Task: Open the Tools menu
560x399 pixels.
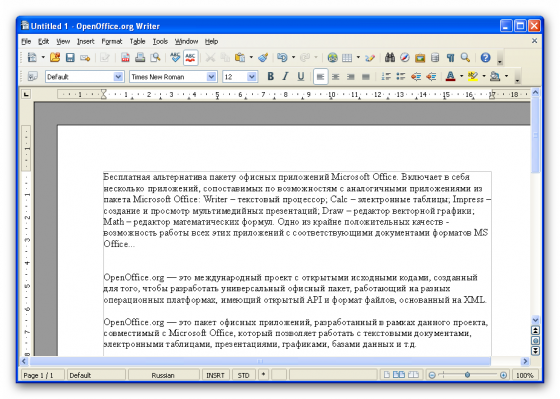Action: pyautogui.click(x=160, y=41)
